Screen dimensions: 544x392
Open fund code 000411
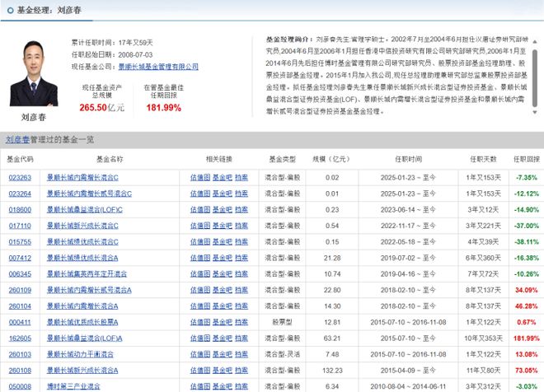(x=20, y=322)
